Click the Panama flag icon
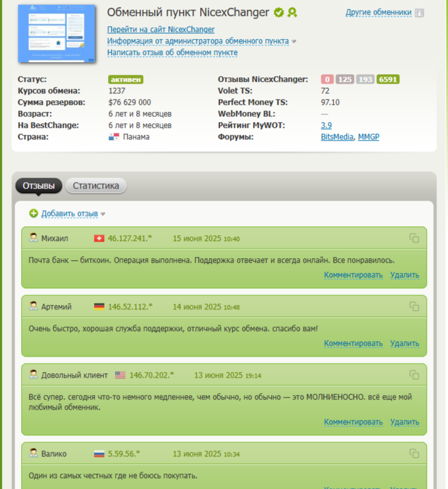Screen dimensions: 448x489 pos(114,137)
